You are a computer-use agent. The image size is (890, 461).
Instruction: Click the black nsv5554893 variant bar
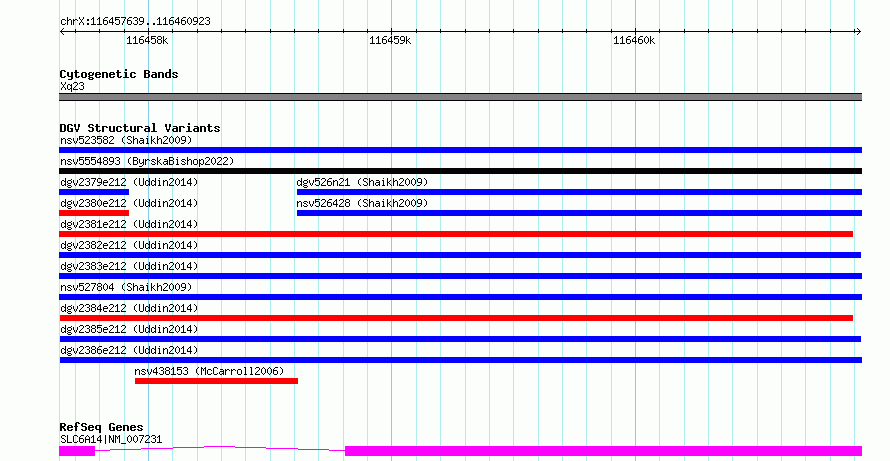(x=460, y=171)
